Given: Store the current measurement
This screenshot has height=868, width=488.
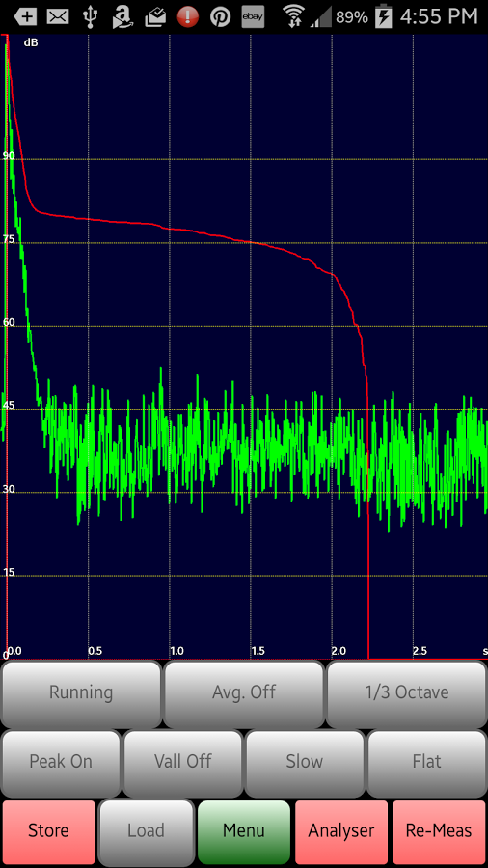Looking at the screenshot, I should point(48,831).
